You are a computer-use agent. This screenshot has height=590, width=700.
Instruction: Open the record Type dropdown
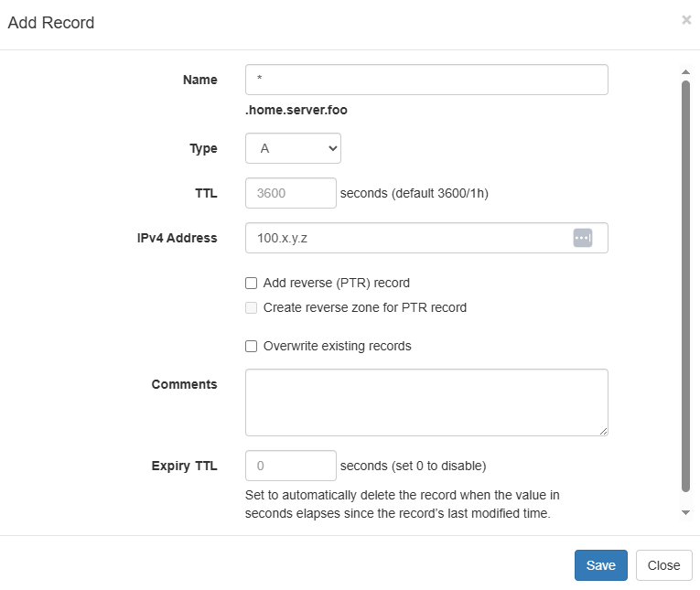click(x=293, y=148)
